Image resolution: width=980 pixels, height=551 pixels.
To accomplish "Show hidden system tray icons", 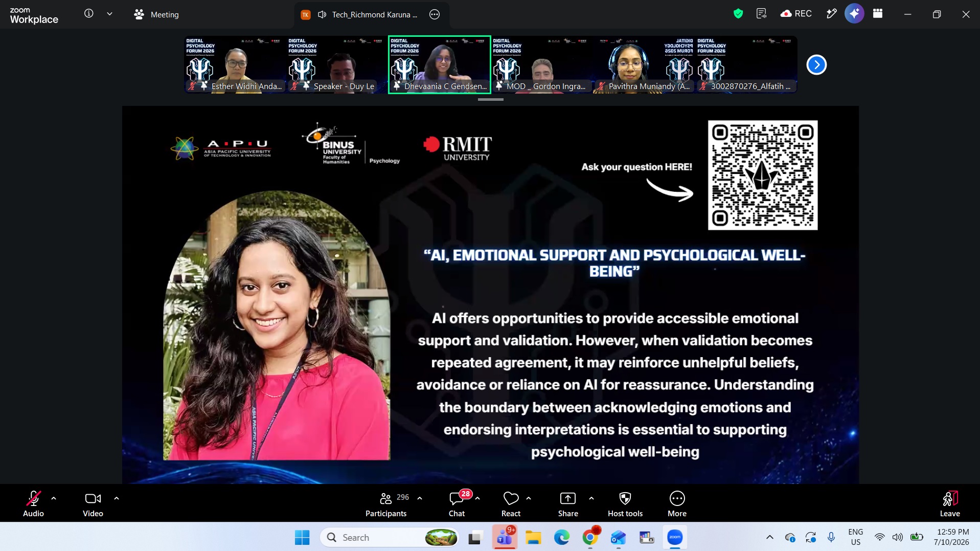I will click(x=769, y=537).
